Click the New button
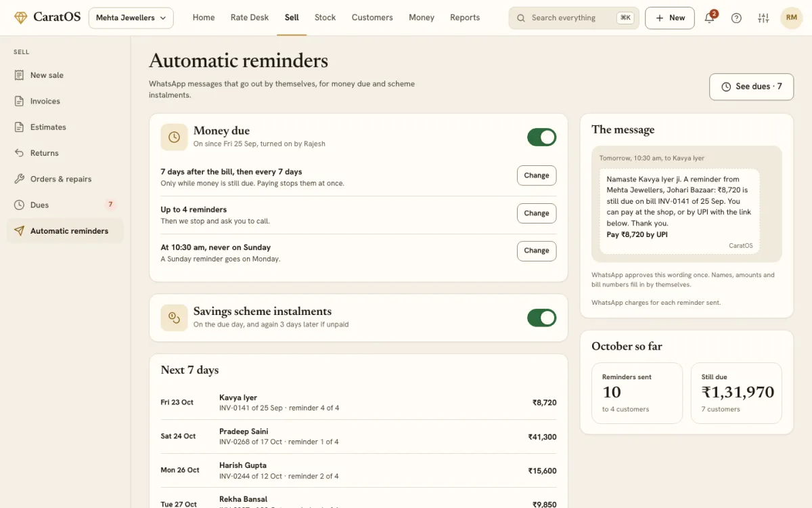This screenshot has width=812, height=508. [670, 18]
